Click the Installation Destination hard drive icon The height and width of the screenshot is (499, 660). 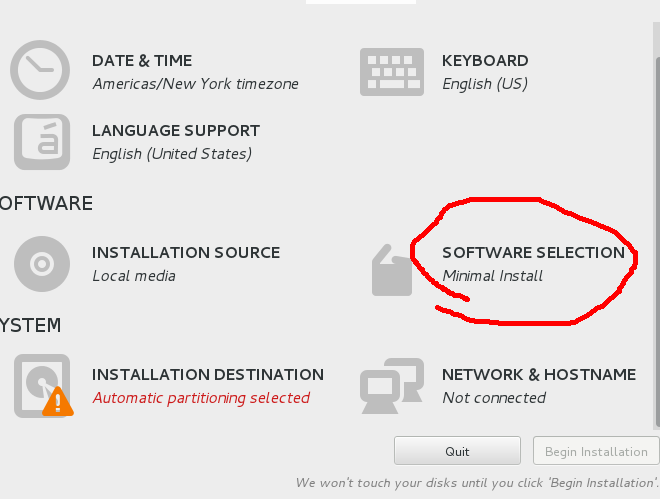(x=42, y=386)
